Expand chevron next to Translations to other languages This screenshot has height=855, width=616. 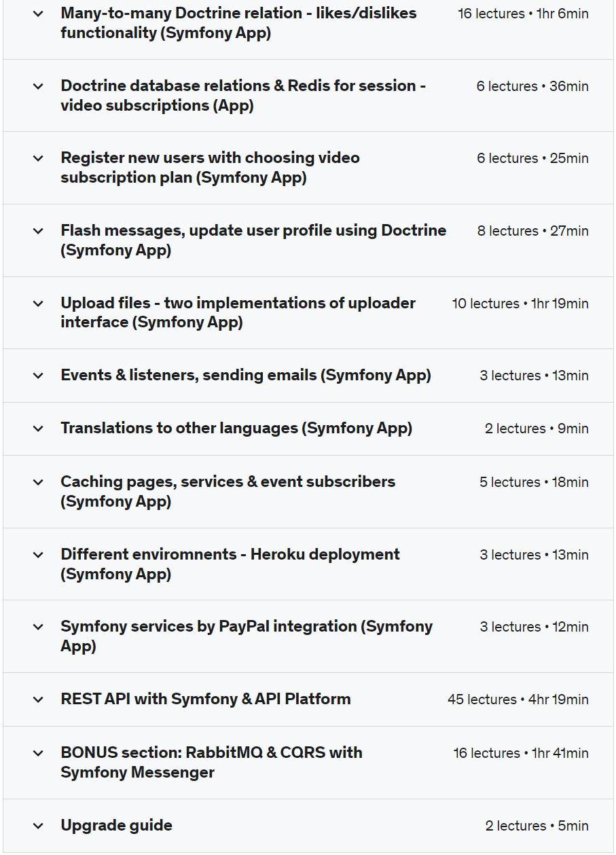pos(38,429)
